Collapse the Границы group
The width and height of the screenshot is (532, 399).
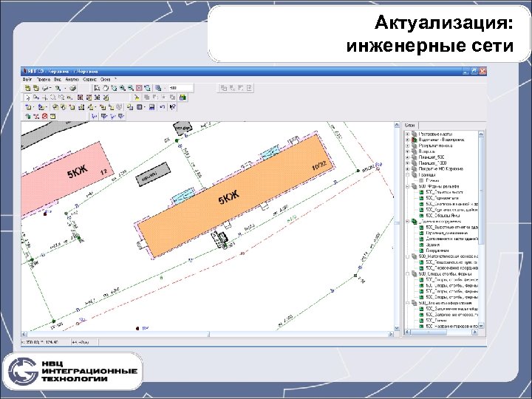click(407, 174)
